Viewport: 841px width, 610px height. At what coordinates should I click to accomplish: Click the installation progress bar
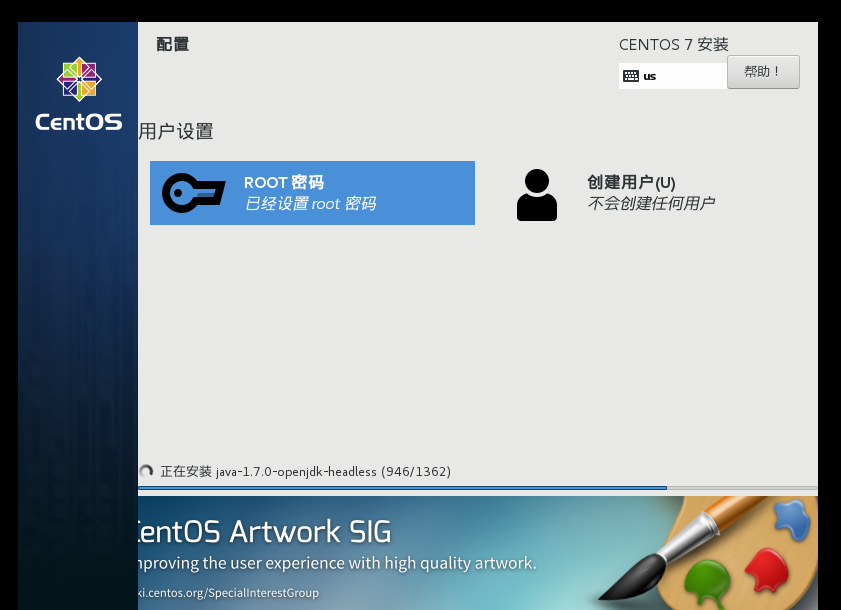click(477, 488)
